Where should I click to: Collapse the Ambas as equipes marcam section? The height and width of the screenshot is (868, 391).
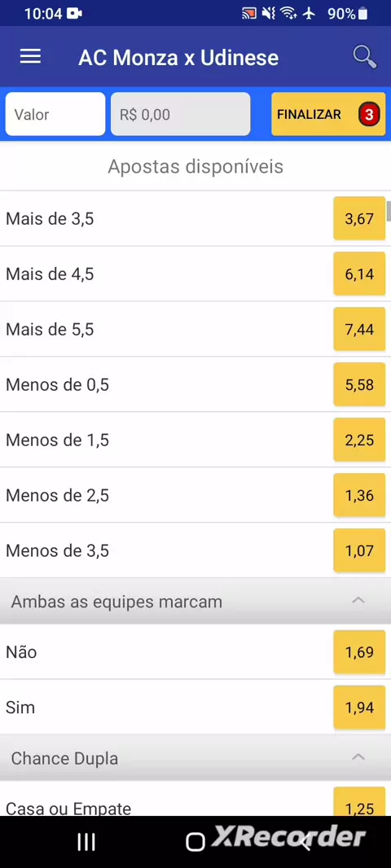pyautogui.click(x=358, y=601)
